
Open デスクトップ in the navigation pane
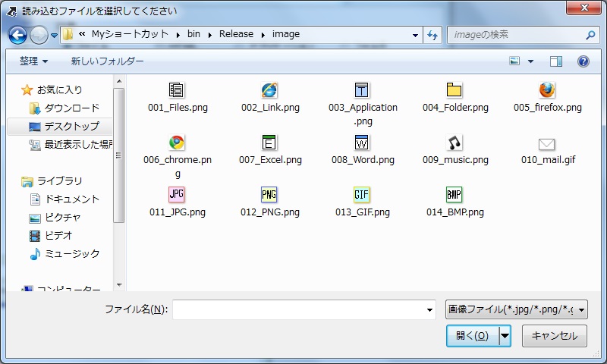(64, 127)
